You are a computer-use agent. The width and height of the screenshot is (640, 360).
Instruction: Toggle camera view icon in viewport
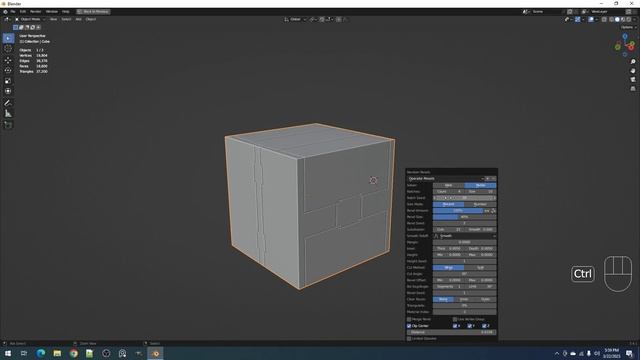pos(633,80)
